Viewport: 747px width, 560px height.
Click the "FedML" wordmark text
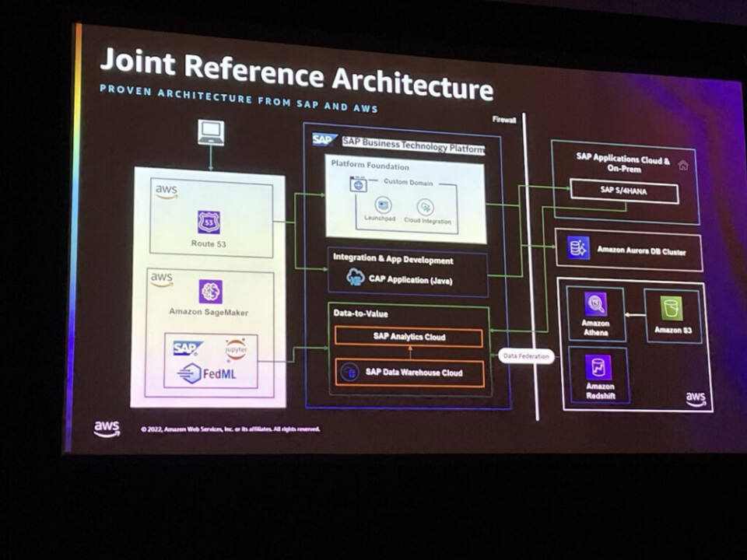[219, 374]
